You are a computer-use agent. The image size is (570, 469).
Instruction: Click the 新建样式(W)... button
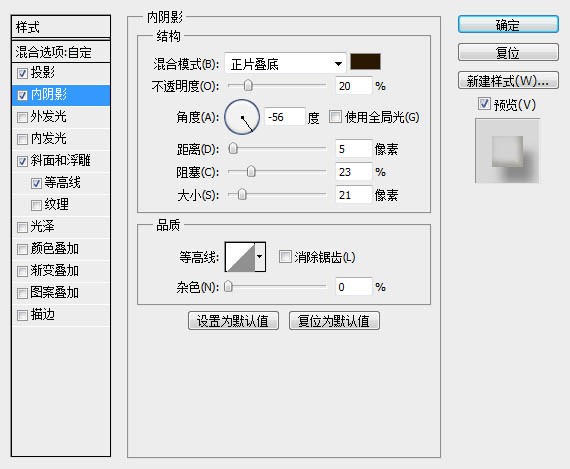point(508,80)
